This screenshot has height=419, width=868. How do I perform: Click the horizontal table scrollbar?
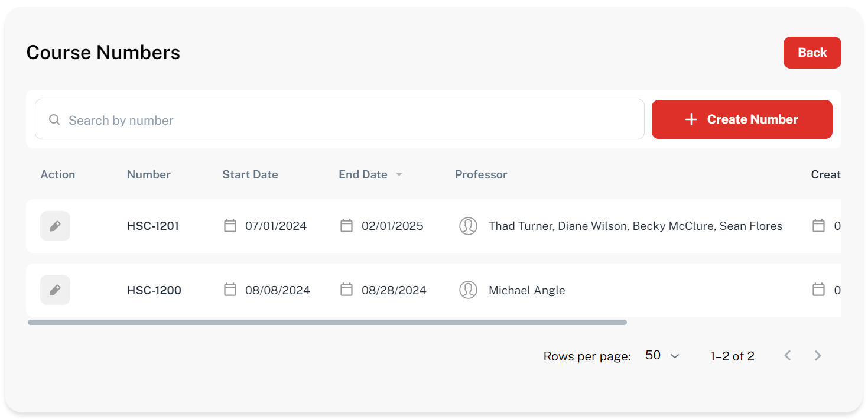click(x=327, y=323)
